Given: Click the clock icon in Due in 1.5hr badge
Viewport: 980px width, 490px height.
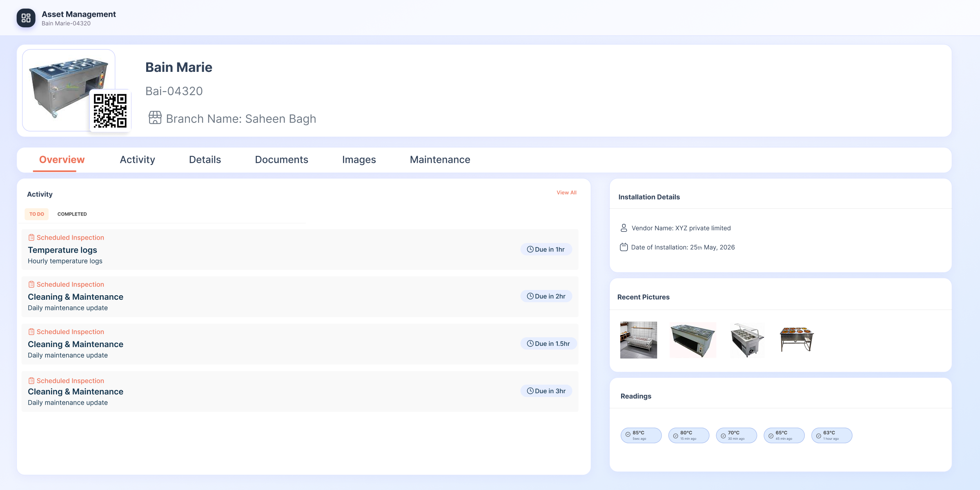Looking at the screenshot, I should click(x=530, y=343).
